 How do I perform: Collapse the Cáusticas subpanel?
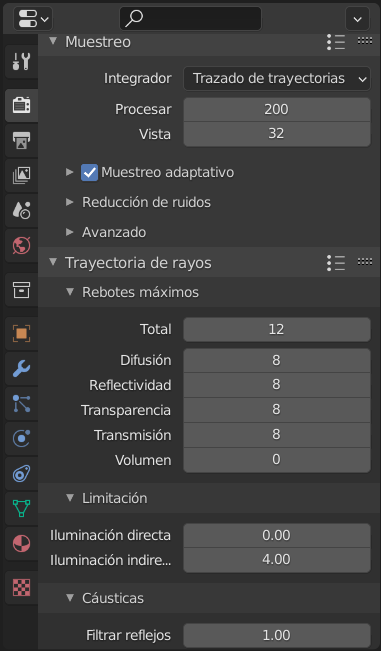70,597
